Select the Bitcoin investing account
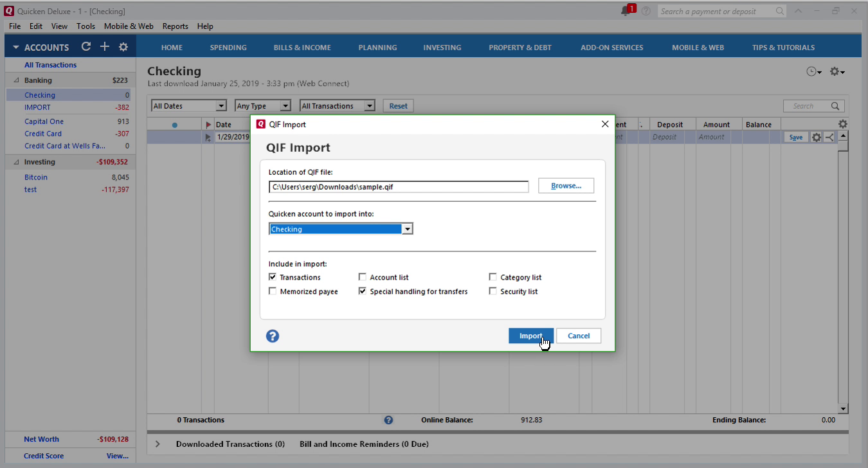Screen dimensions: 868x468 pos(36,177)
